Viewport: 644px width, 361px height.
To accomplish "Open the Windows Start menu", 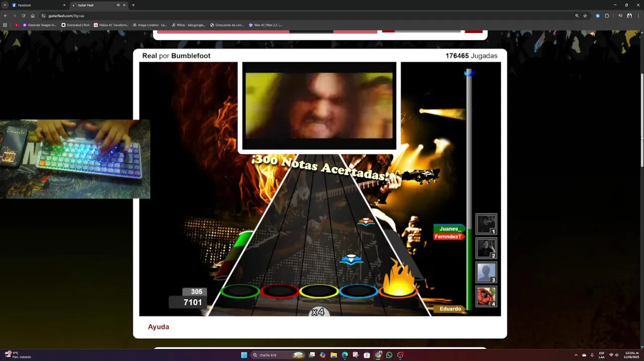I will 244,355.
